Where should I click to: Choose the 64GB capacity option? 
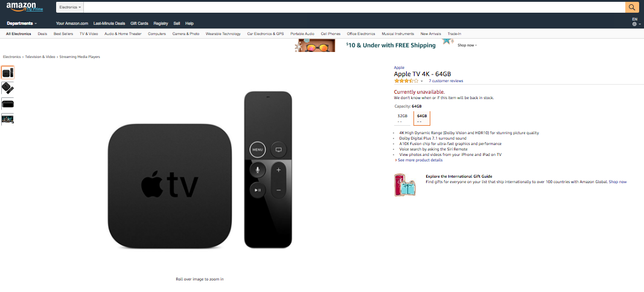click(x=422, y=118)
